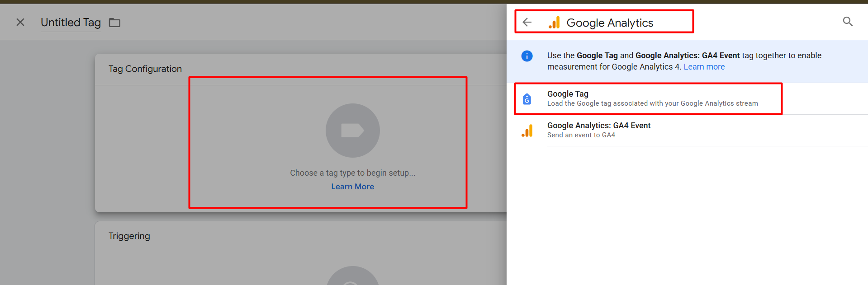Select the Google Tag tag type

[x=567, y=94]
